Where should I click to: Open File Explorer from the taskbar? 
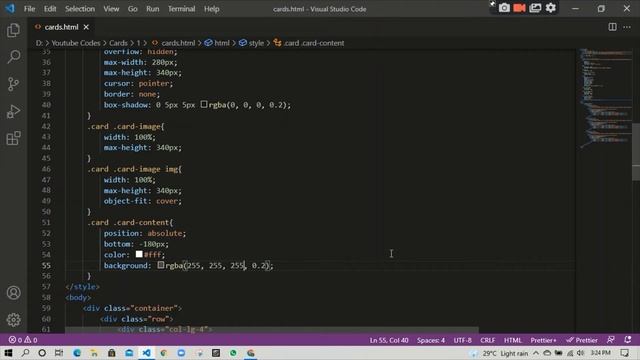click(x=94, y=353)
